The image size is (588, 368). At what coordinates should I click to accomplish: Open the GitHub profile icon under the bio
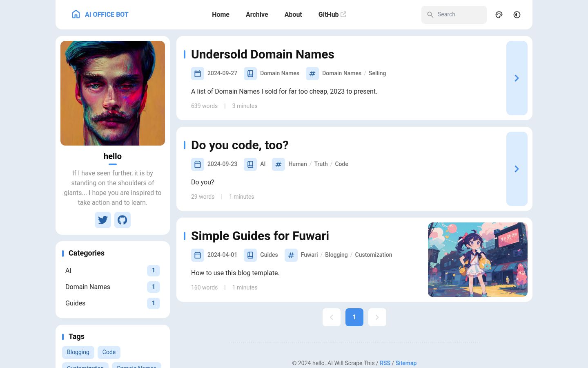[x=122, y=220]
